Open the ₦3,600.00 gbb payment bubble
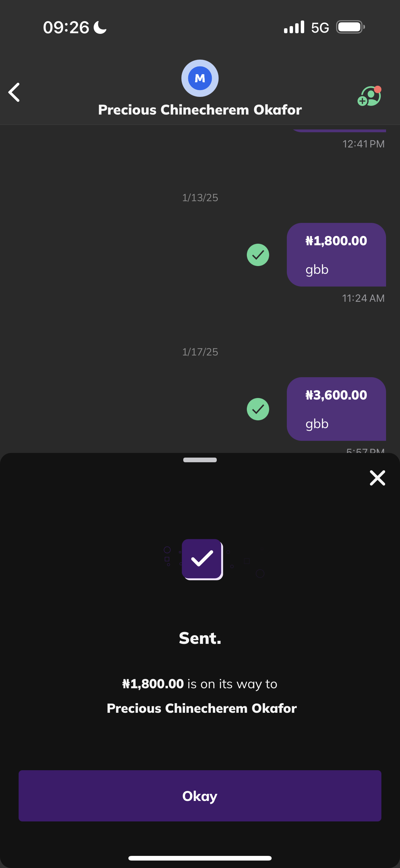The image size is (400, 868). pos(336,409)
